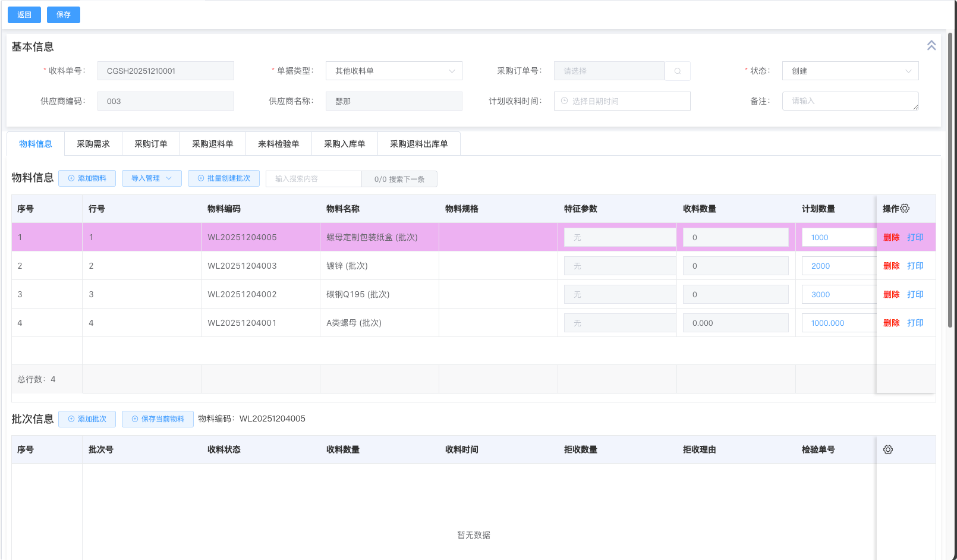This screenshot has width=957, height=560.
Task: Collapse the 基本信息 section with double chevron
Action: coord(931,46)
